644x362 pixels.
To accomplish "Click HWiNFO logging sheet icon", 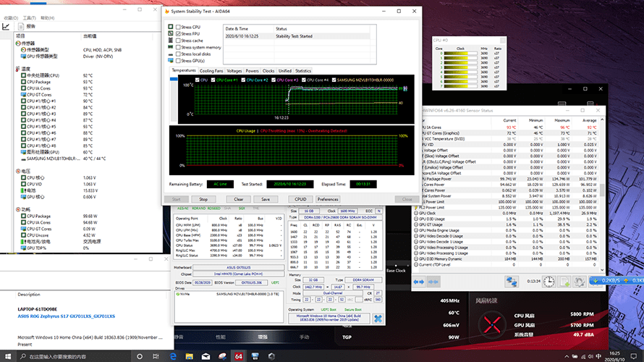I will coord(564,282).
